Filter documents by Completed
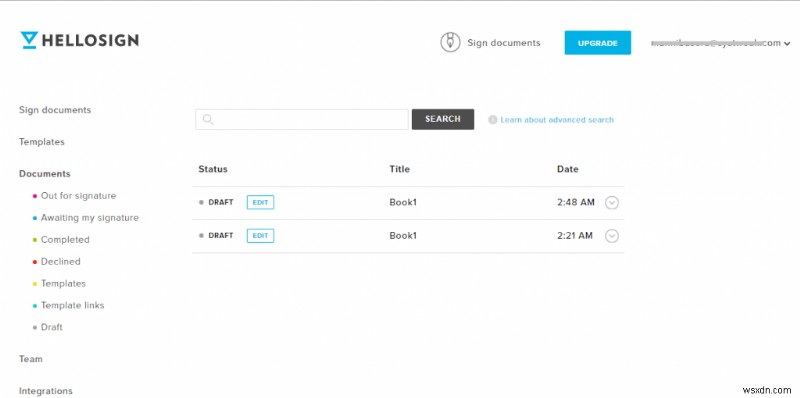The image size is (800, 398). [65, 240]
